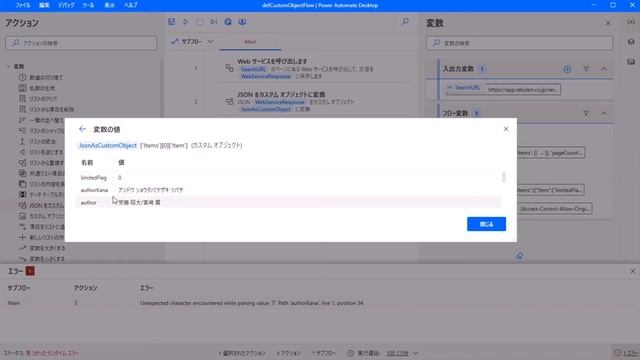Click the JsonAsCustomObject variable tag in the dialog
Viewport: 640px width, 360px height.
coord(108,145)
